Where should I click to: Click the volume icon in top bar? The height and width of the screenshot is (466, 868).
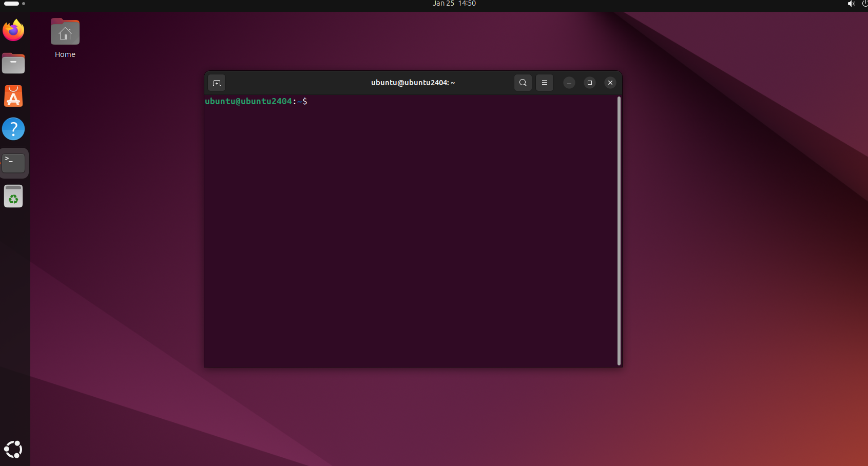coord(851,4)
